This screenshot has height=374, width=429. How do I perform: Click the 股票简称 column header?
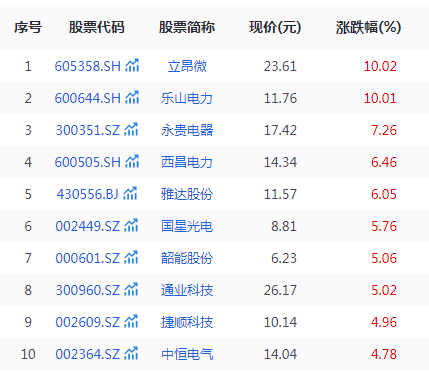pos(187,27)
